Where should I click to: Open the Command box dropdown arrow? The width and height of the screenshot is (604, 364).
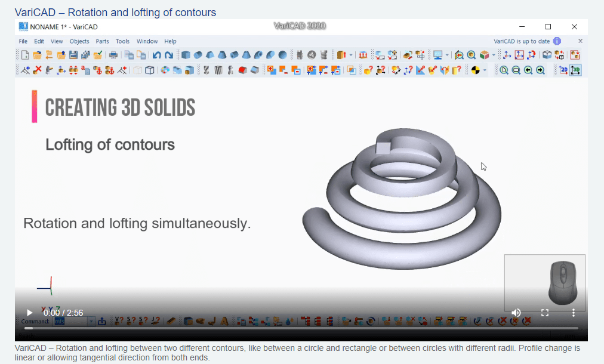[91, 321]
